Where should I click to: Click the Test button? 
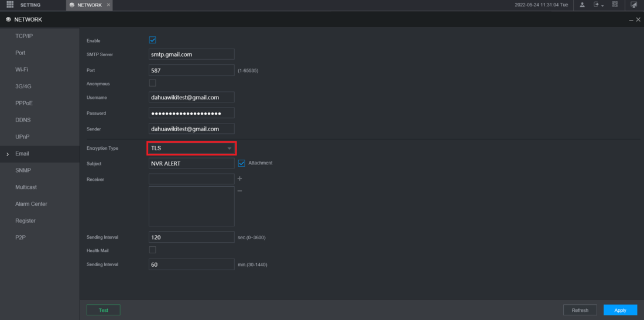103,310
